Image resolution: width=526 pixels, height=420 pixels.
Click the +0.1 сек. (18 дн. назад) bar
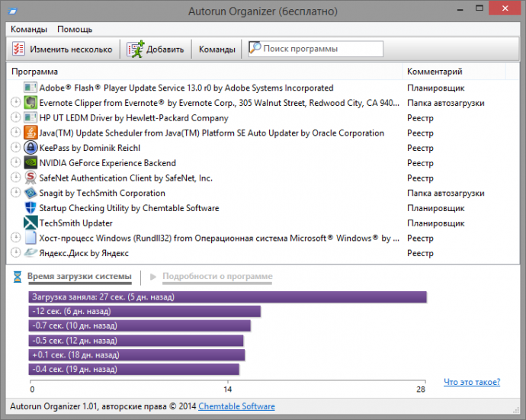click(137, 355)
